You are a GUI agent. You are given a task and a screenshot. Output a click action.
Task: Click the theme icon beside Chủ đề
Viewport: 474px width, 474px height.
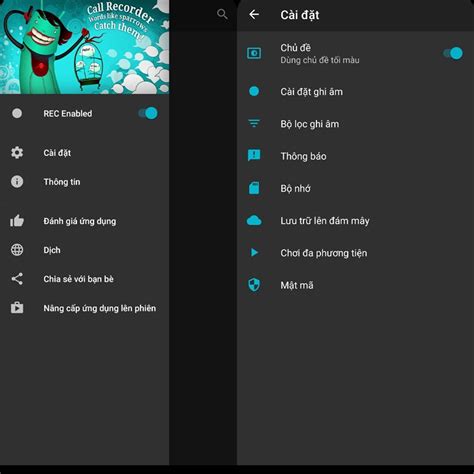254,53
